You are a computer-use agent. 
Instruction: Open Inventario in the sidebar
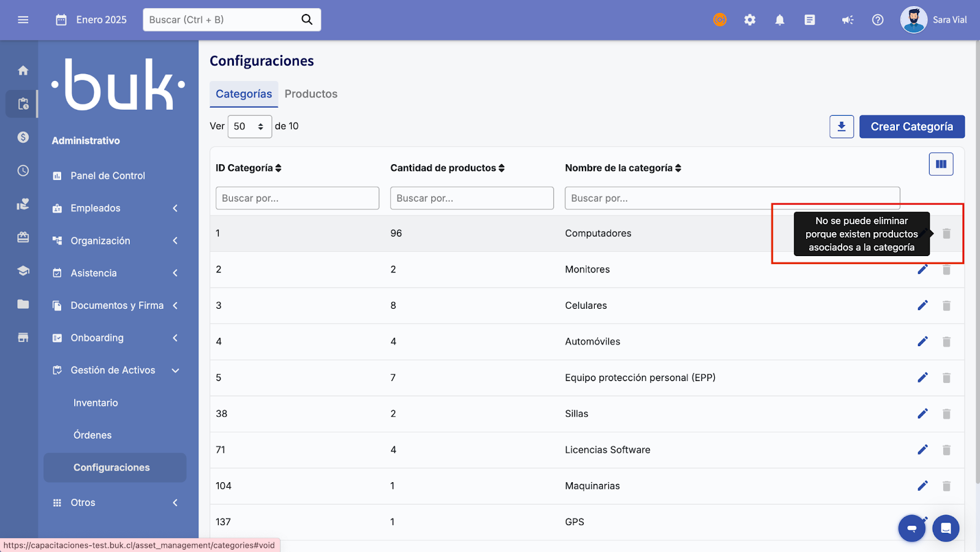pos(96,403)
